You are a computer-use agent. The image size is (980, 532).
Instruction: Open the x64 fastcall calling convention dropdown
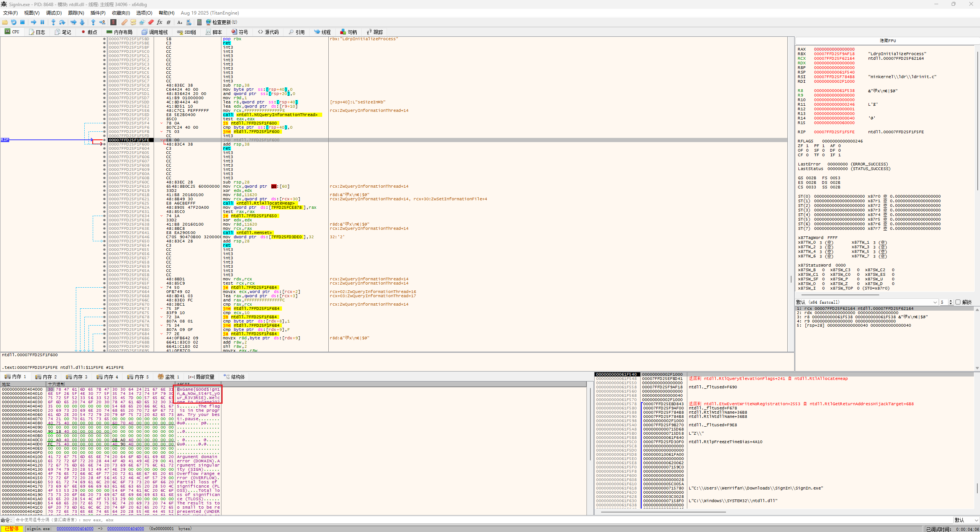click(x=935, y=302)
